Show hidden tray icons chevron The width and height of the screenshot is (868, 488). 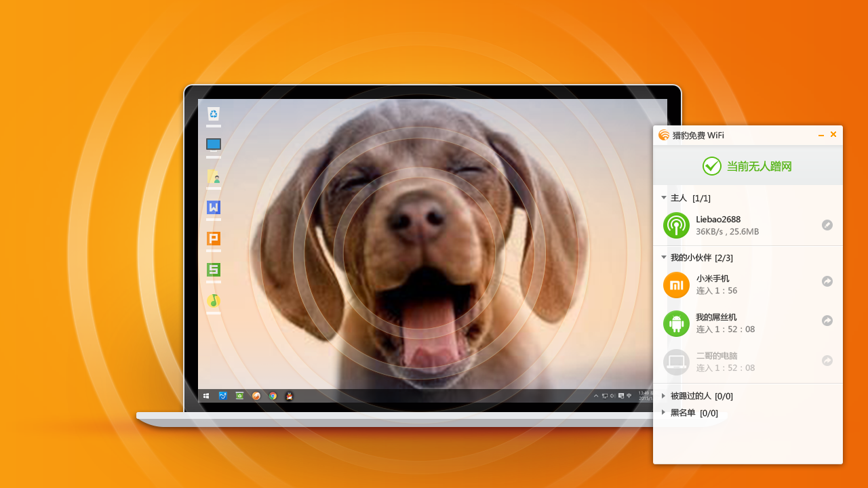[x=596, y=396]
